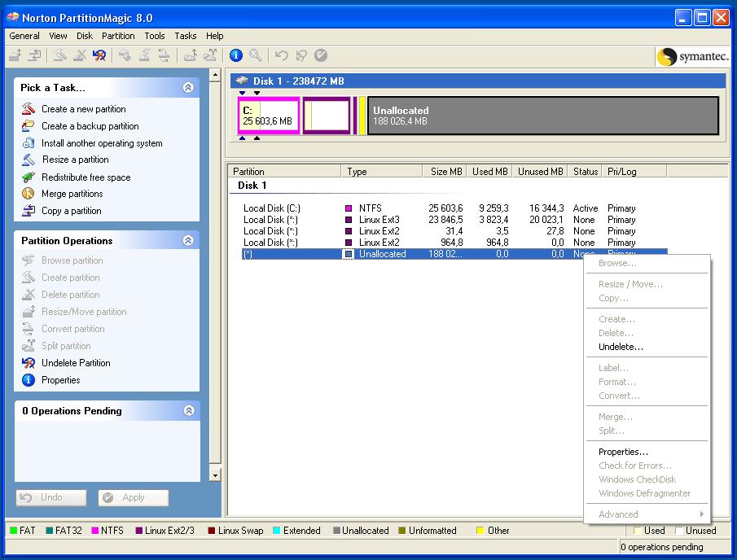Click the Copy a partition task icon
This screenshot has height=560, width=737.
tap(29, 211)
